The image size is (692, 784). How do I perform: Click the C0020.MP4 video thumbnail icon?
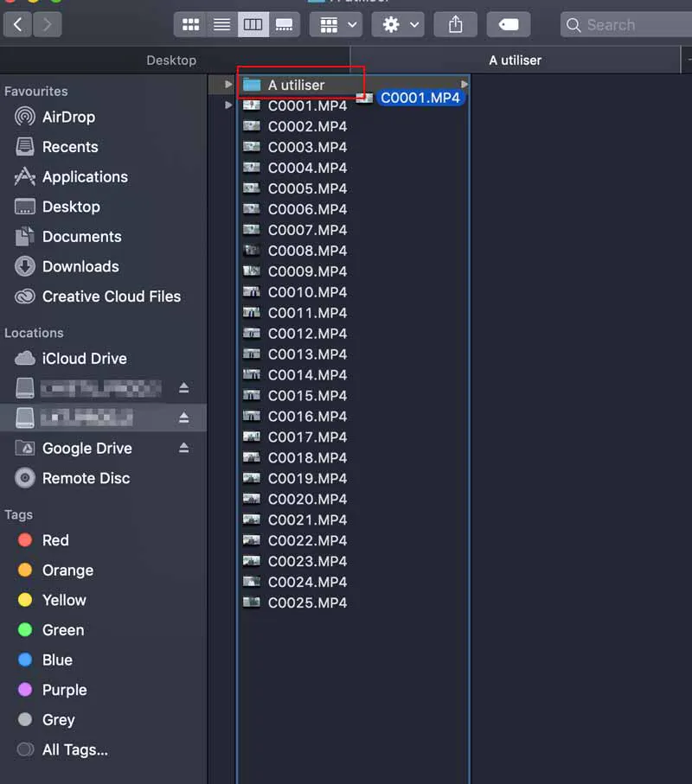pyautogui.click(x=251, y=498)
